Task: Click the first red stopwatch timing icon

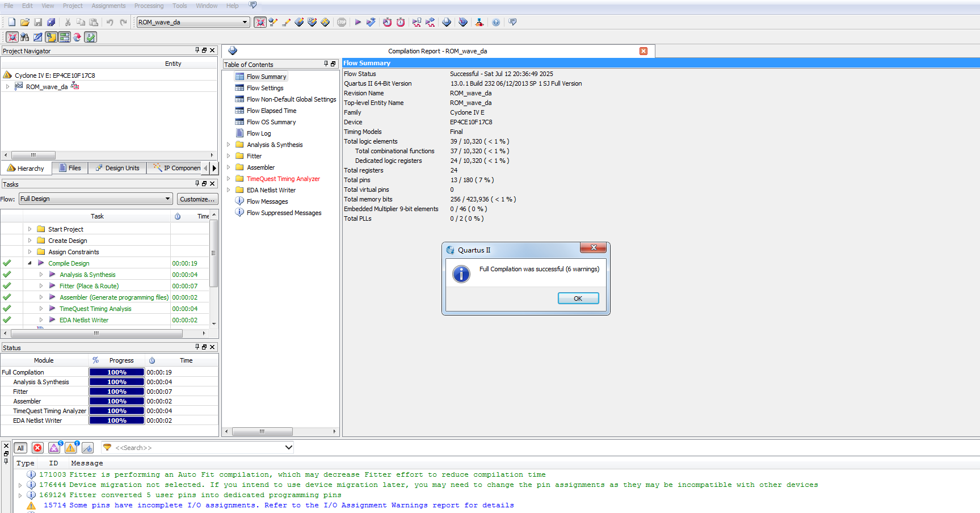Action: 387,22
